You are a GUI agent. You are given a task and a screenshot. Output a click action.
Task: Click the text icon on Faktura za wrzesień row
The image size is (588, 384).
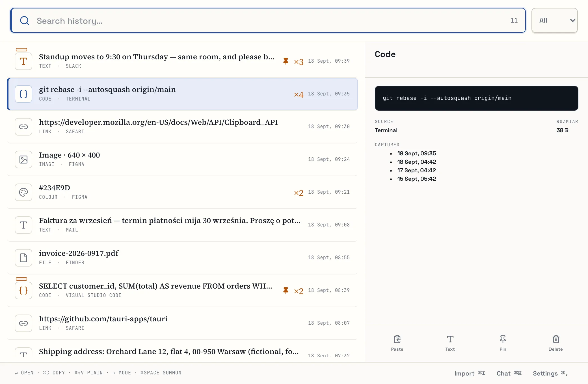(23, 225)
